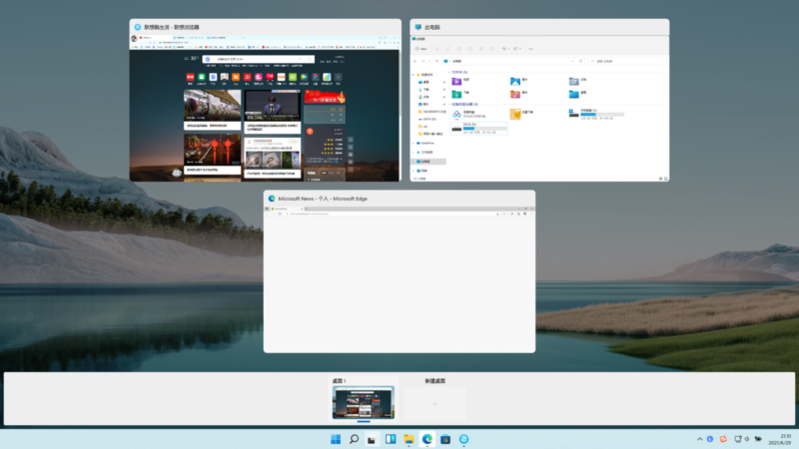Open Microsoft Edge from the taskbar

click(x=427, y=439)
